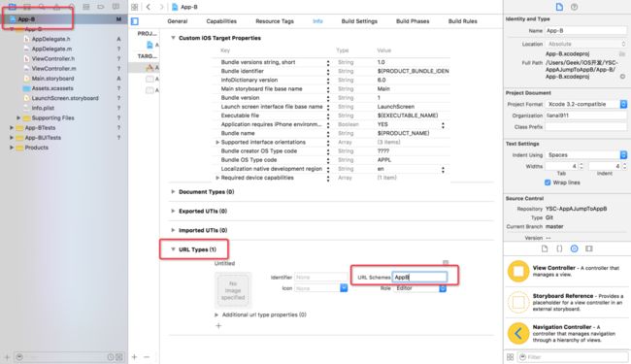Add a target using the plus button
This screenshot has width=631, height=364.
[134, 357]
